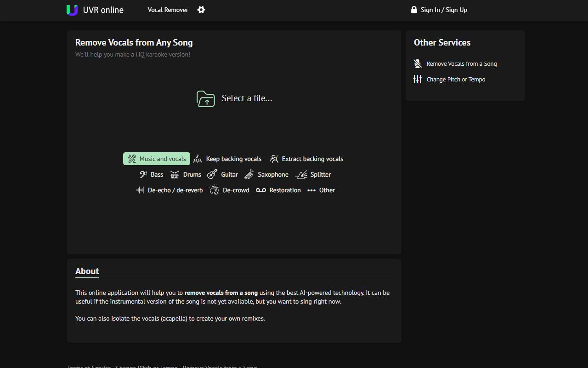Click the Keep backing vocals singers icon
Screen dimensions: 588x368
[x=198, y=159]
